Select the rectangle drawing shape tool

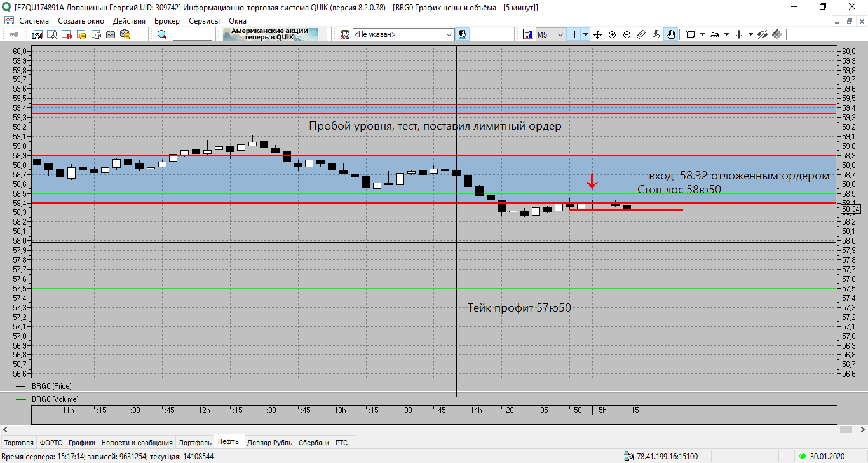tap(691, 34)
